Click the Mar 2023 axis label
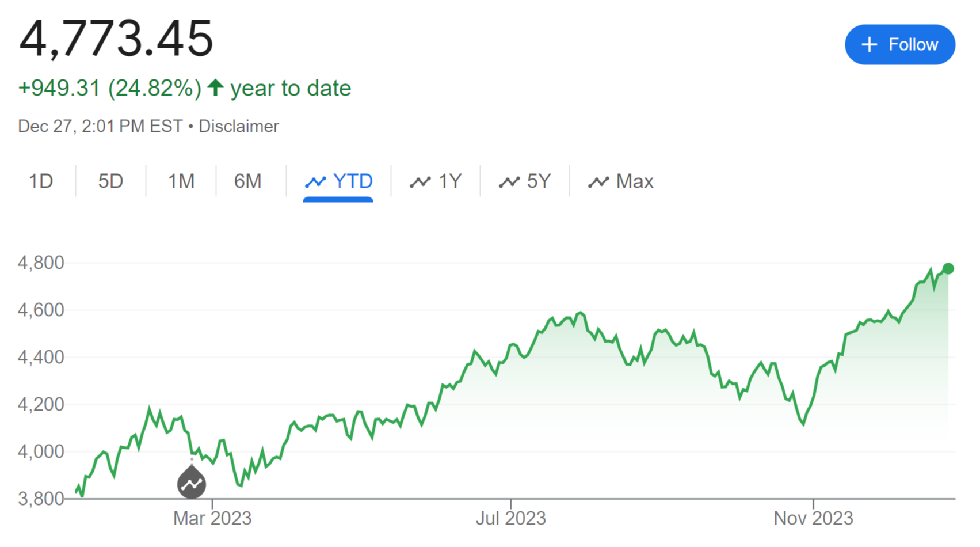The image size is (980, 547). [212, 518]
